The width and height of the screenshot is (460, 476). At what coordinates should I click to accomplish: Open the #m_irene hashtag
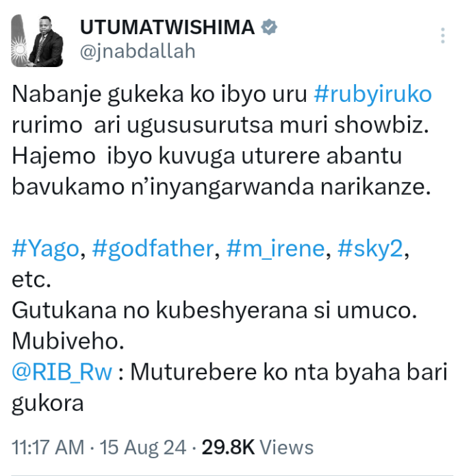[x=276, y=249]
